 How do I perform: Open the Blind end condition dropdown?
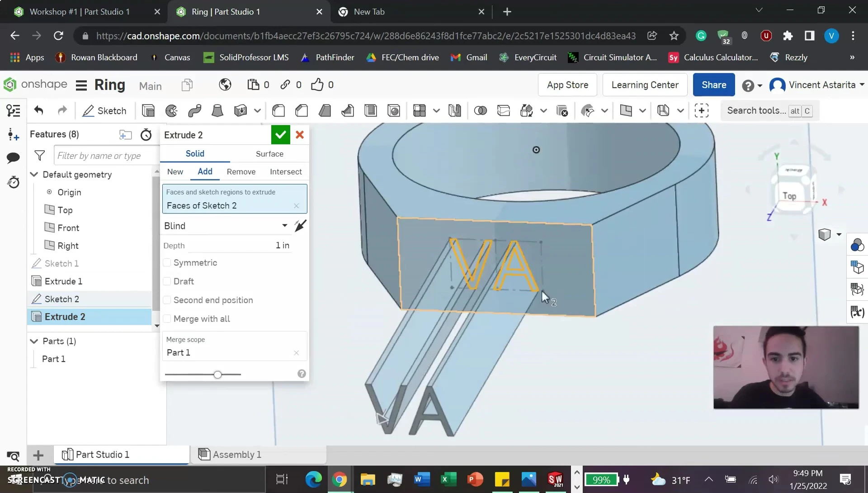(285, 226)
